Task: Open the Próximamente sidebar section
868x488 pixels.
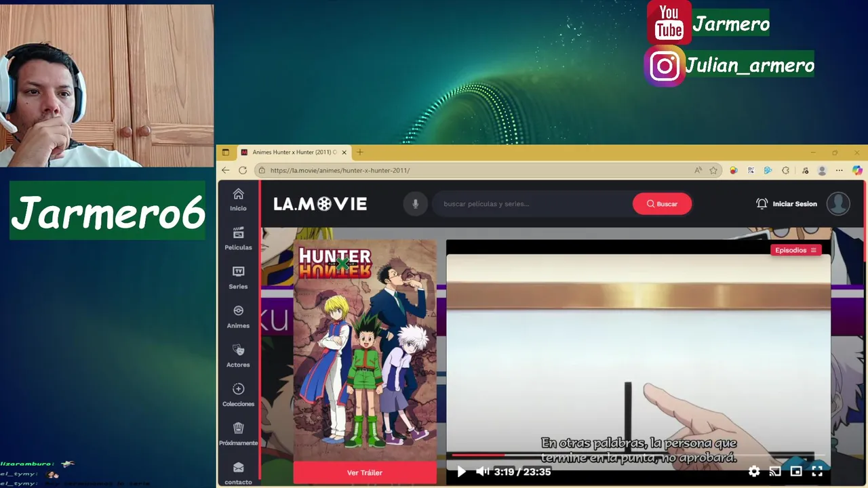Action: (238, 434)
